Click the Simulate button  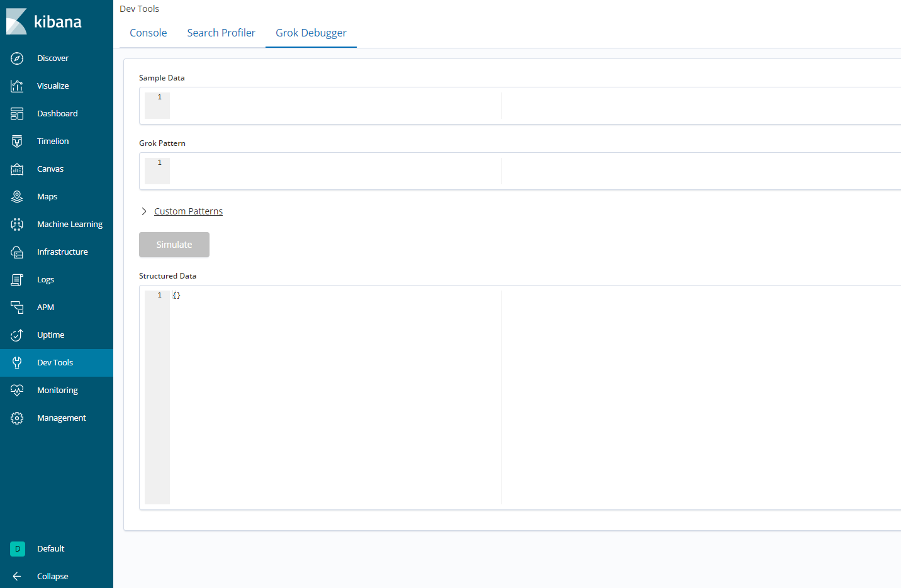click(174, 245)
